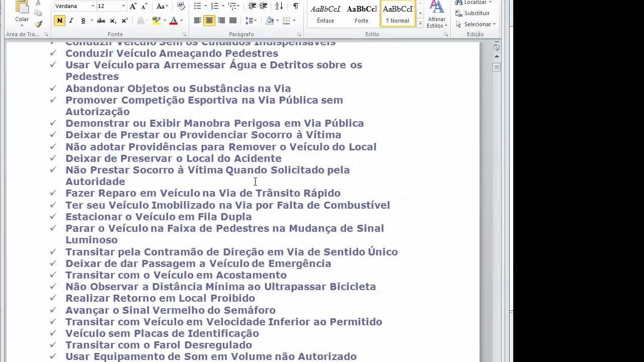This screenshot has width=644, height=362.
Task: Toggle the ruler icon above scrollbar
Action: pyautogui.click(x=497, y=47)
